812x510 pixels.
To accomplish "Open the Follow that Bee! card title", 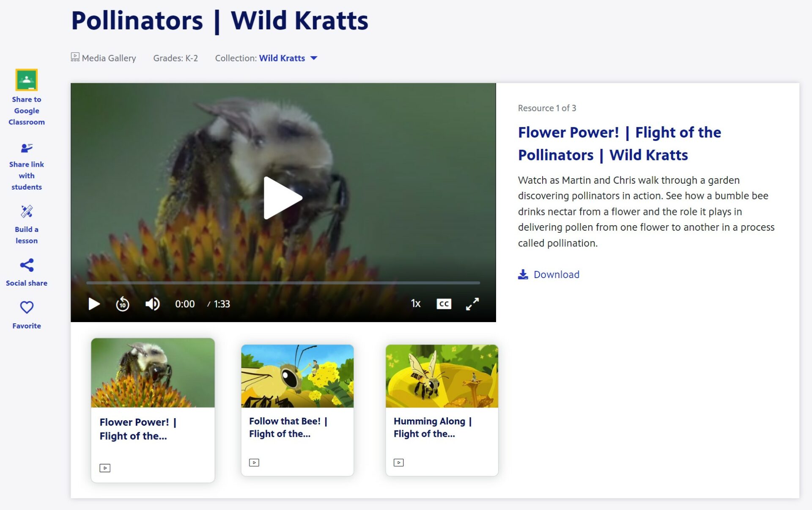I will click(288, 427).
